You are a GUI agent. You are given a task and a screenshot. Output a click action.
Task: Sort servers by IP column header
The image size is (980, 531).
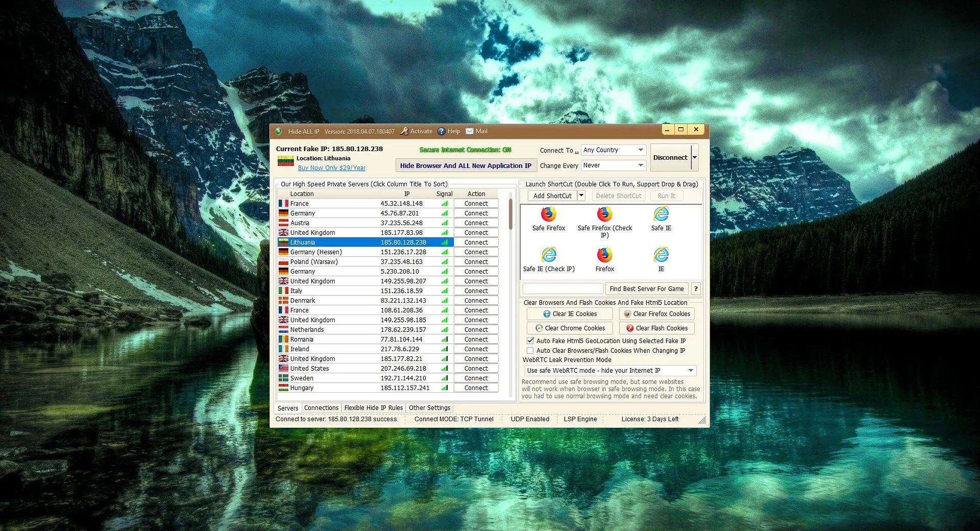click(407, 194)
